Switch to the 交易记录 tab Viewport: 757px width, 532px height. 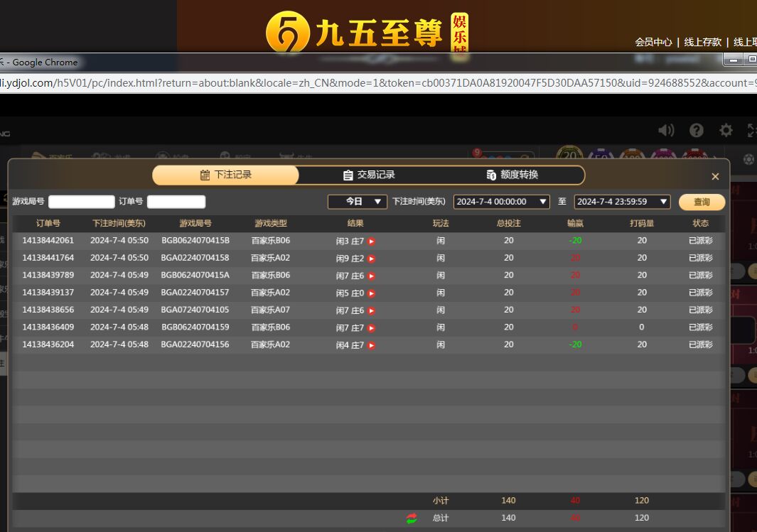(x=369, y=175)
